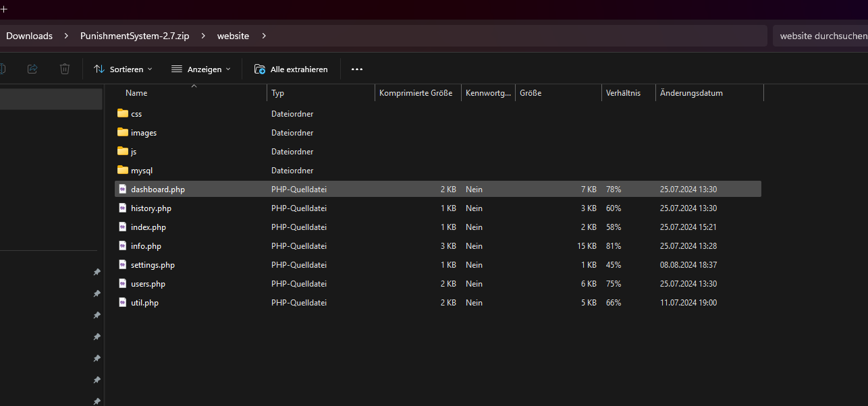Select the js folder icon
The width and height of the screenshot is (868, 406).
122,151
